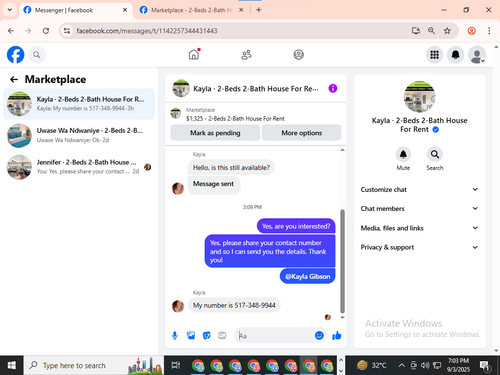500x375 pixels.
Task: Close the Messenger | Facebook tab
Action: [x=125, y=10]
